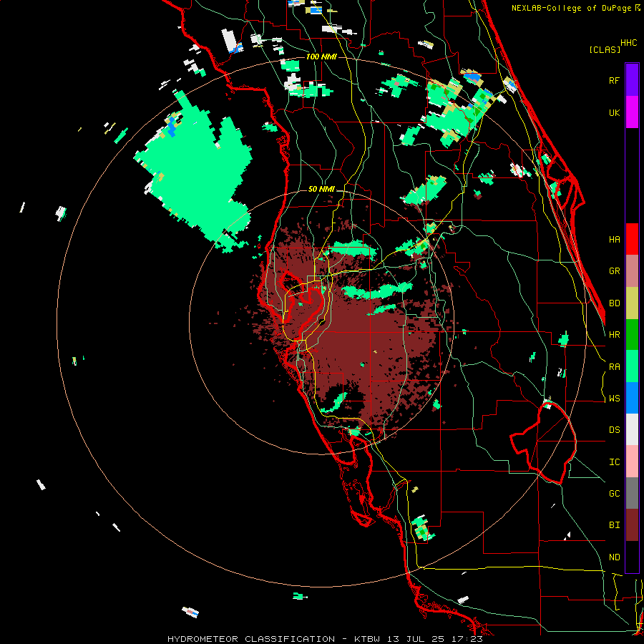Click the red HA color swatch
644x644 pixels.
(632, 239)
